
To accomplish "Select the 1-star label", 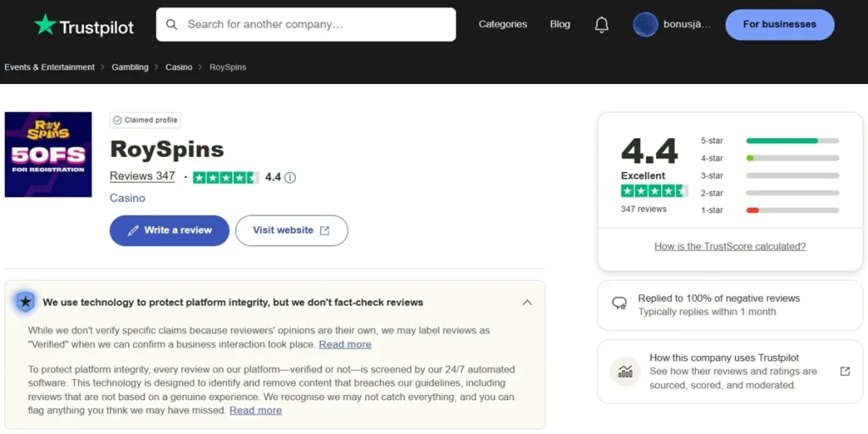I will click(712, 210).
